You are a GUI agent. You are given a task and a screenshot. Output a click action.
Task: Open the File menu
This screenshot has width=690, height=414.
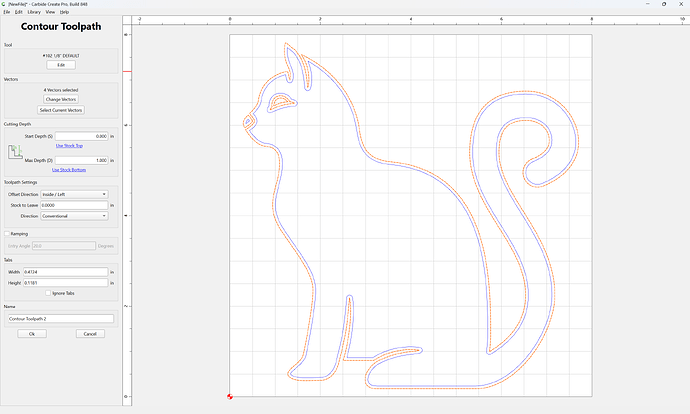[7, 12]
